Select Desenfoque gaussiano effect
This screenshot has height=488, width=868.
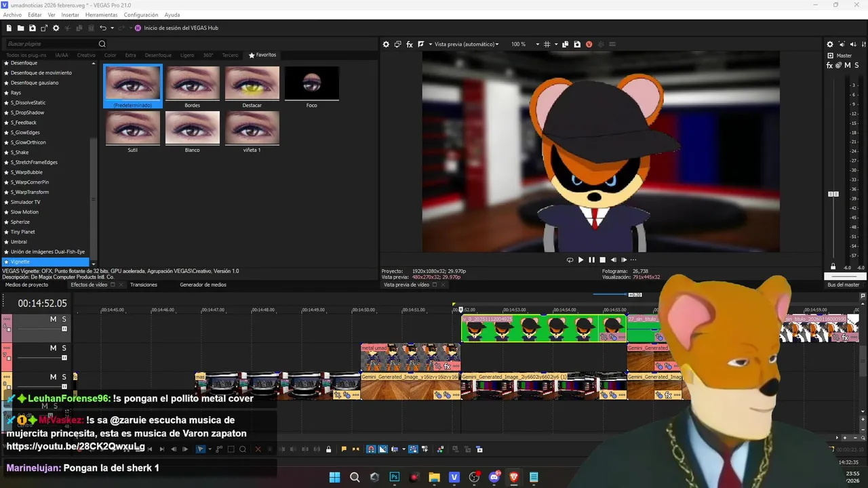[35, 83]
